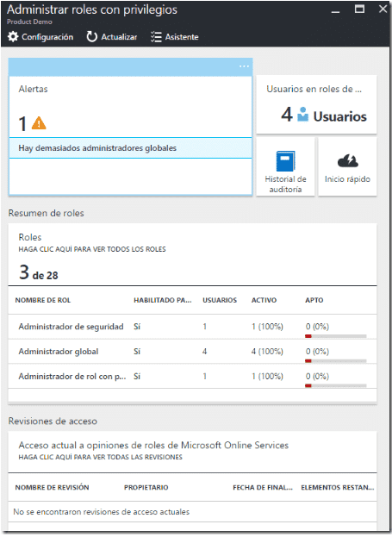Open the Administrador de rol con p... row
This screenshot has width=392, height=537.
coord(192,377)
